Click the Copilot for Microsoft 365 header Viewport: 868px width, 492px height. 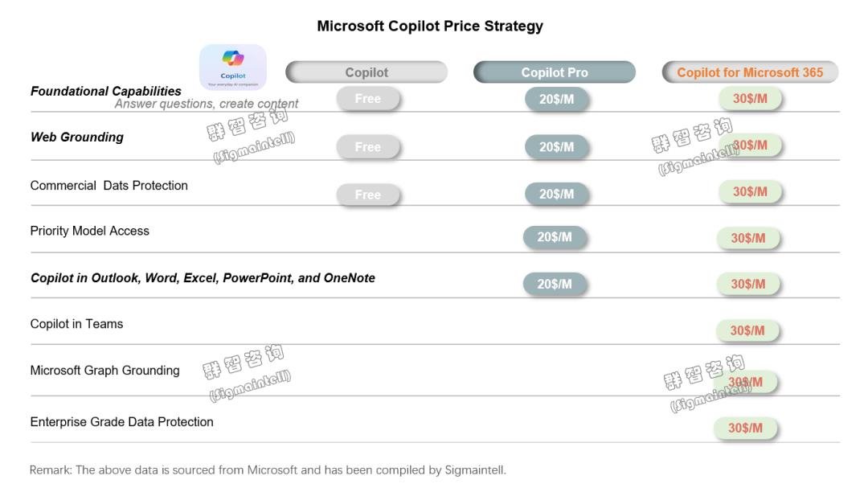750,72
